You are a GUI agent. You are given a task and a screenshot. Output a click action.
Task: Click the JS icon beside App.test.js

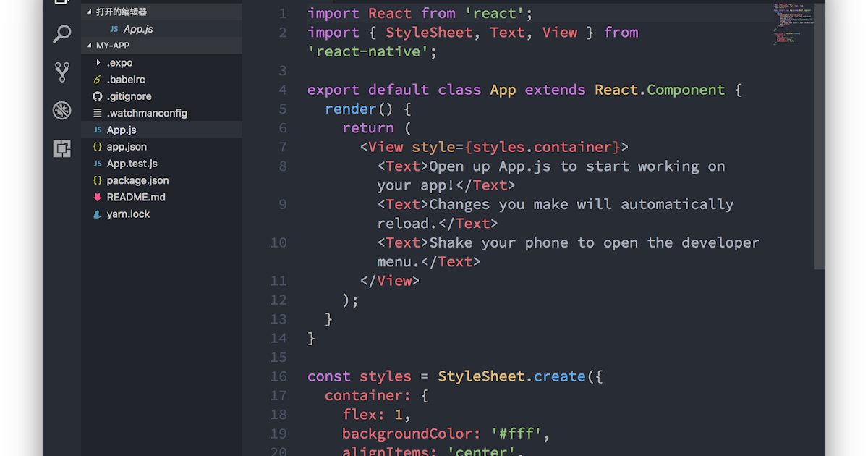(x=98, y=163)
